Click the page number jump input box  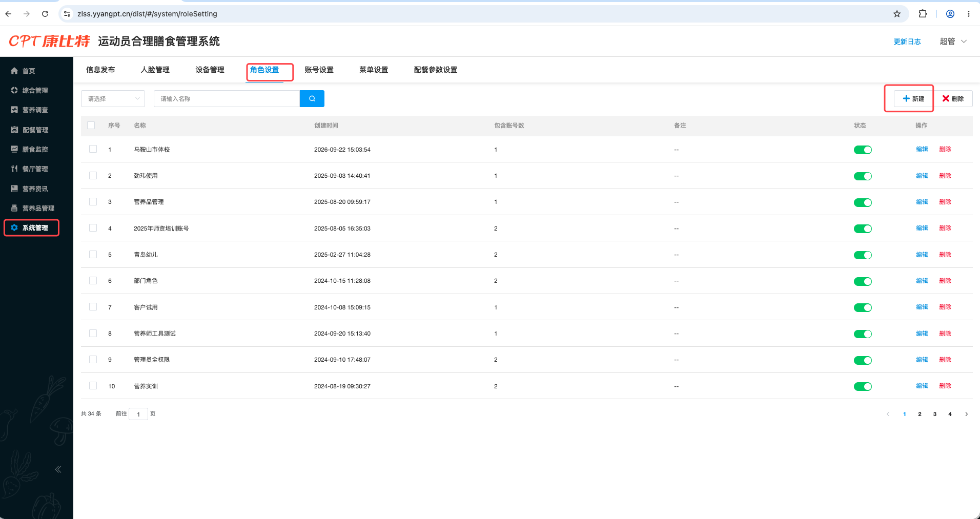click(138, 414)
